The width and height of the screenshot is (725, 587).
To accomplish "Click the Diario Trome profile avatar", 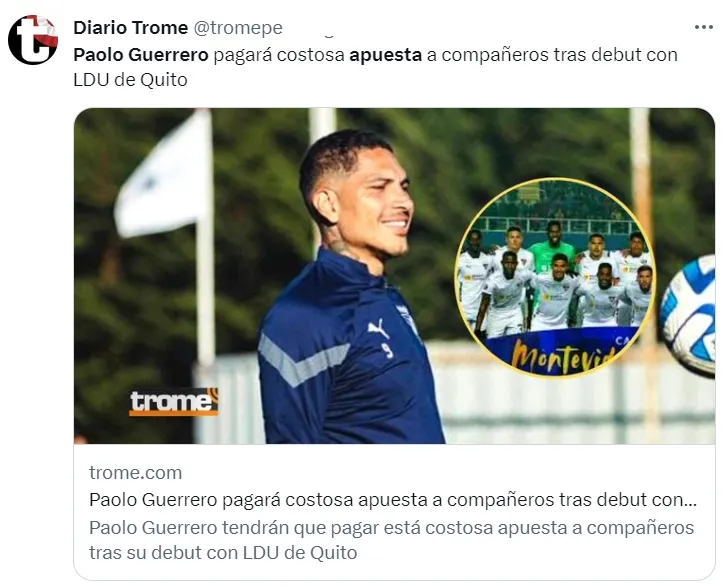I will 33,39.
